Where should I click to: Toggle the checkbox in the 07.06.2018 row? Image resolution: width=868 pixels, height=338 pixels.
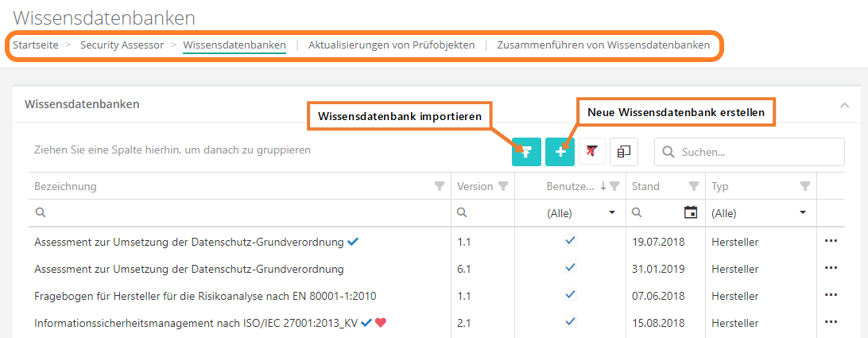(x=570, y=295)
